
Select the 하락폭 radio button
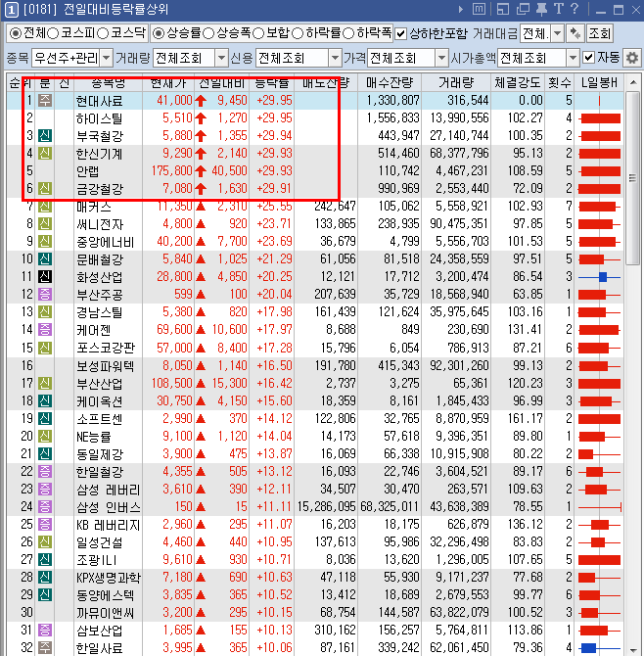(x=347, y=33)
